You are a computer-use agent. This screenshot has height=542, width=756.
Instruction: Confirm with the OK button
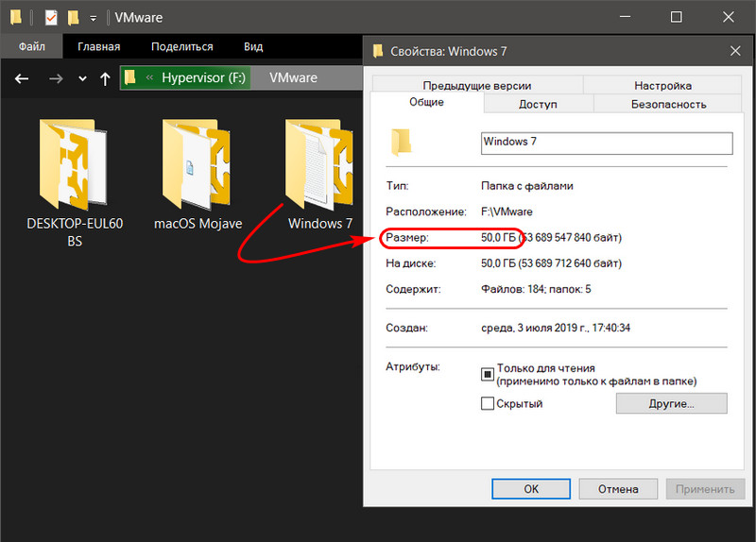(x=531, y=489)
